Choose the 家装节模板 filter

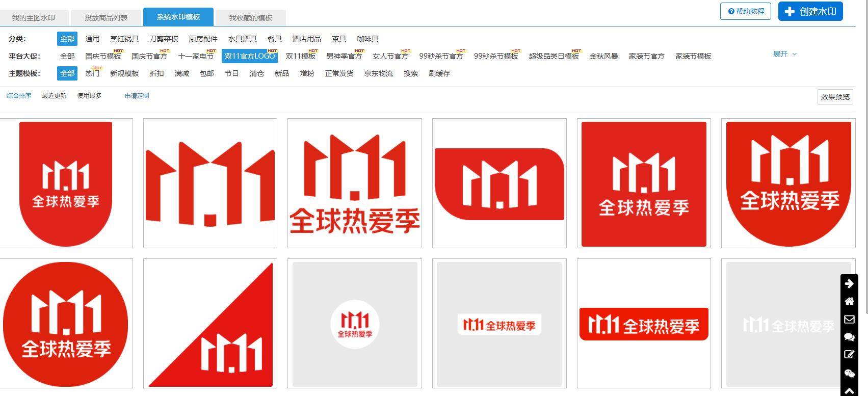click(x=693, y=56)
